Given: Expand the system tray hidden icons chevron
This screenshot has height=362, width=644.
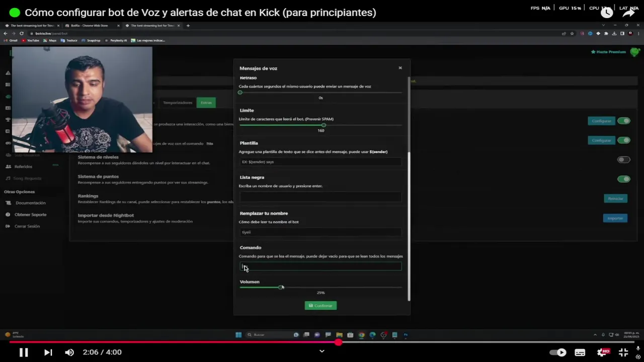Looking at the screenshot, I should tap(595, 335).
